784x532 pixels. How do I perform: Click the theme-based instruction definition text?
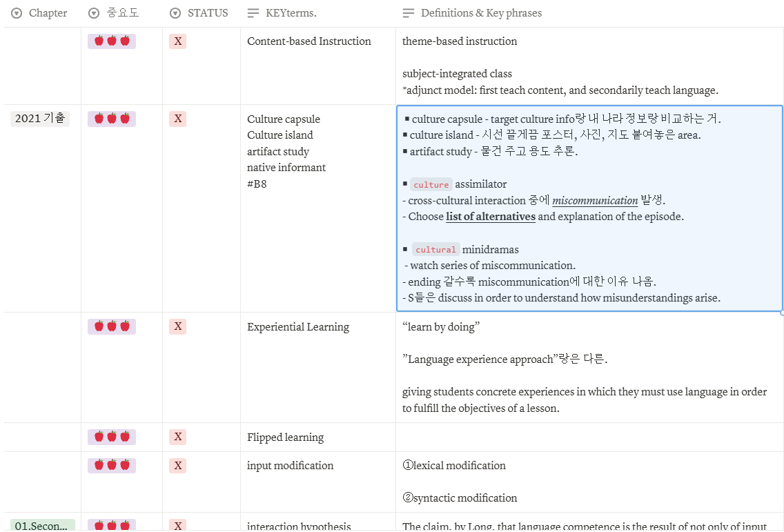[460, 41]
